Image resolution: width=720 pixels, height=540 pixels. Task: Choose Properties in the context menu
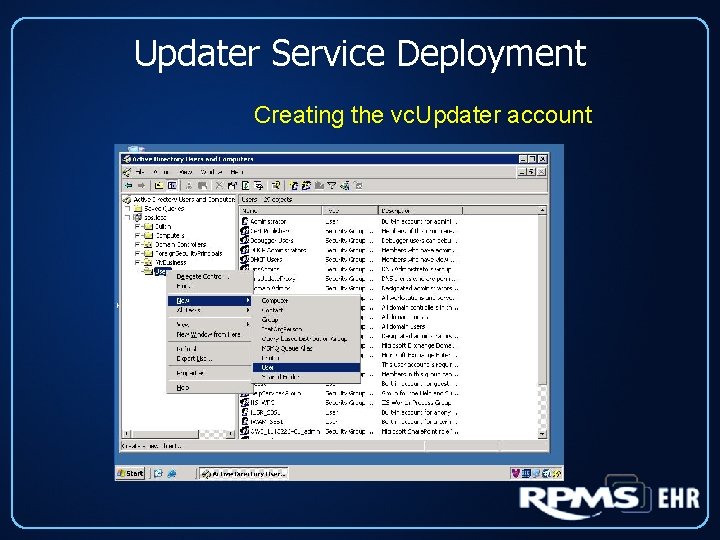(210, 373)
